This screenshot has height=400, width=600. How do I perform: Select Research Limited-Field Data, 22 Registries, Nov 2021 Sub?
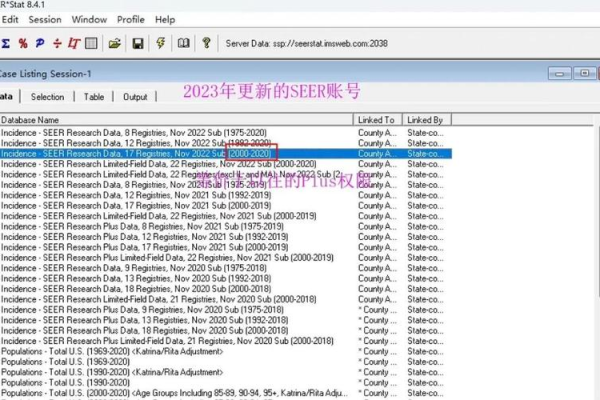coord(226,216)
